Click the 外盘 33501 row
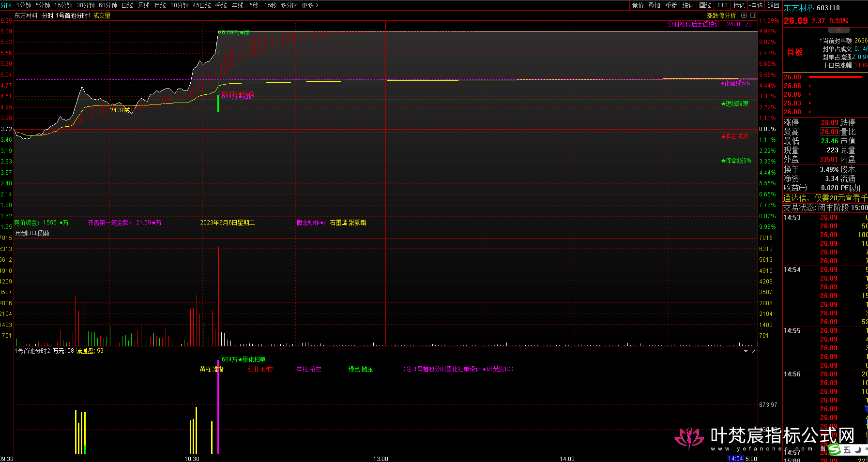 tap(811, 159)
